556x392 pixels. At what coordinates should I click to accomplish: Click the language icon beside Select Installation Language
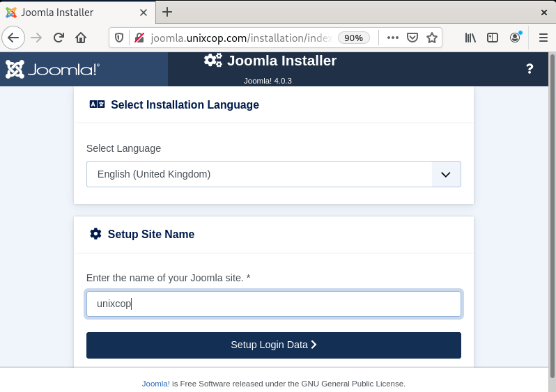click(97, 104)
